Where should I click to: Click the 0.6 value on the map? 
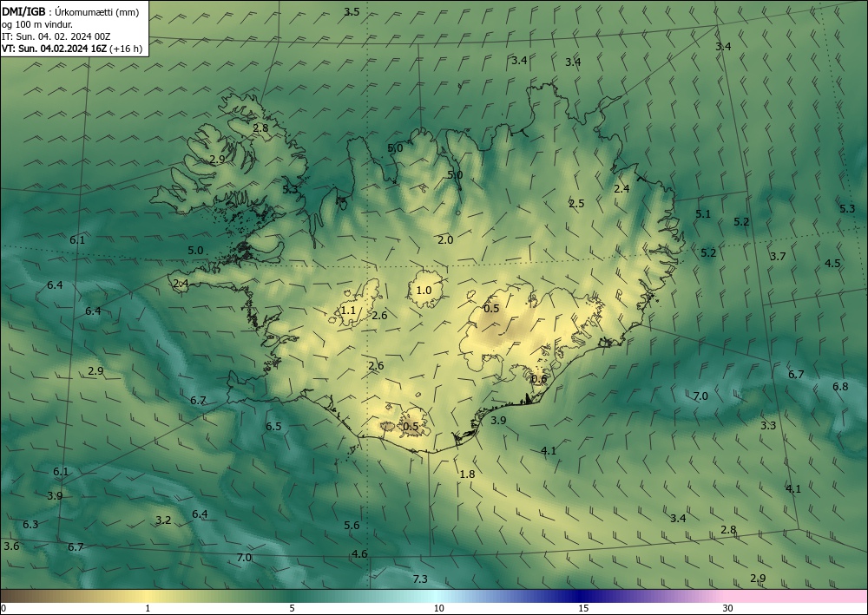(x=539, y=379)
